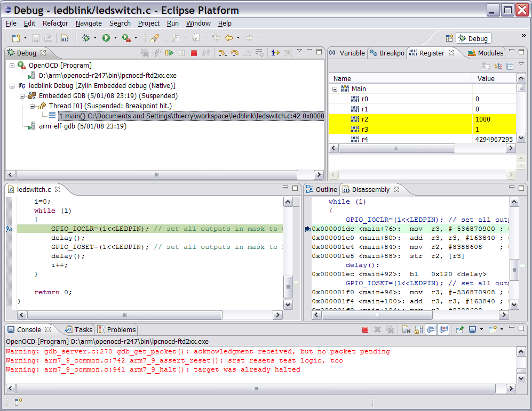Open the Run menu
The height and width of the screenshot is (411, 532).
click(173, 23)
